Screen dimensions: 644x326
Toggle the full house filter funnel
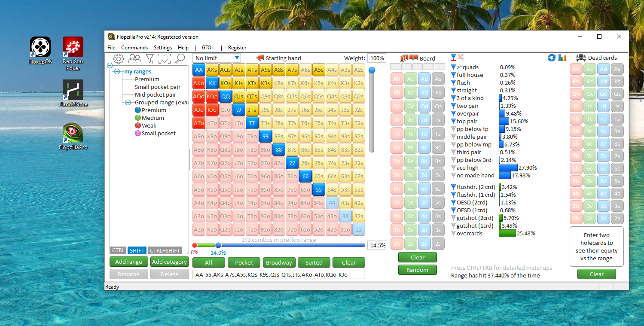tap(453, 75)
